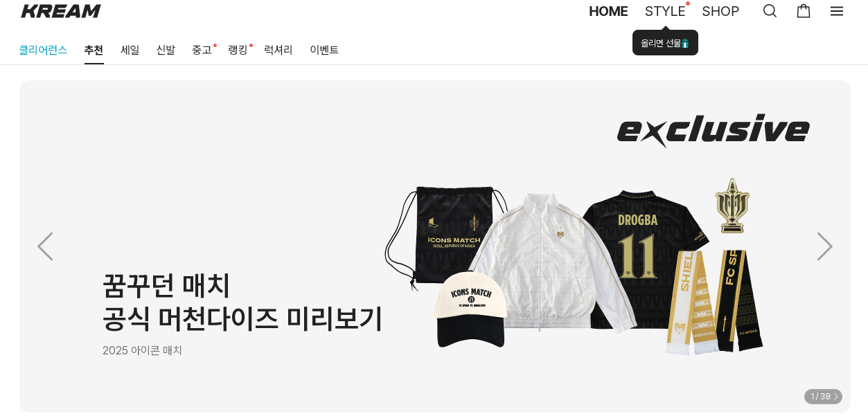The width and height of the screenshot is (868, 416).
Task: Open the STYLE menu
Action: click(x=665, y=11)
